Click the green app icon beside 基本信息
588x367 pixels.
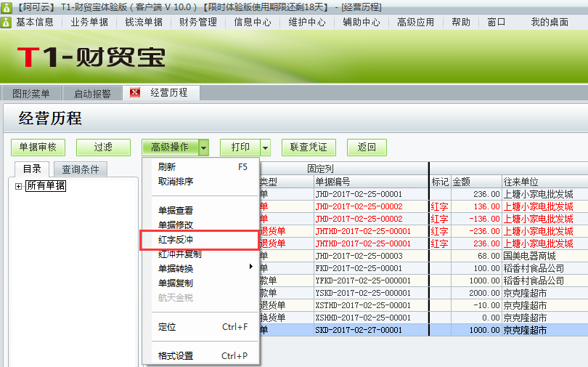click(6, 22)
